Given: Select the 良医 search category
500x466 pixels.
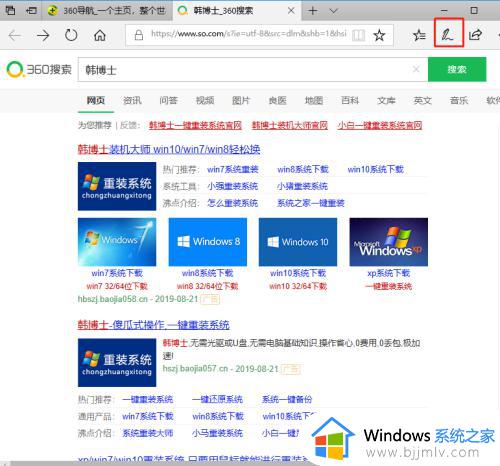Looking at the screenshot, I should (277, 100).
